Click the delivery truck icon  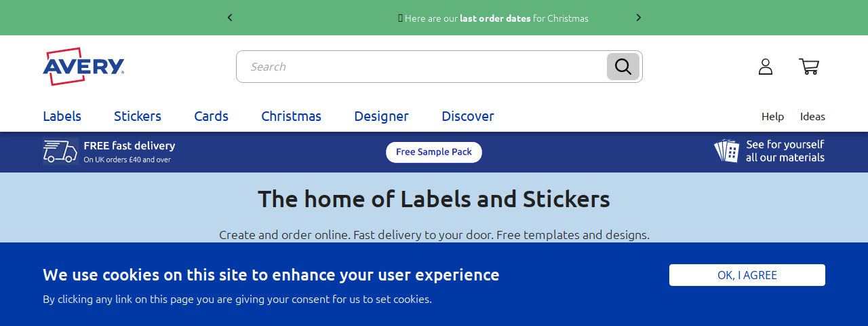(x=60, y=151)
